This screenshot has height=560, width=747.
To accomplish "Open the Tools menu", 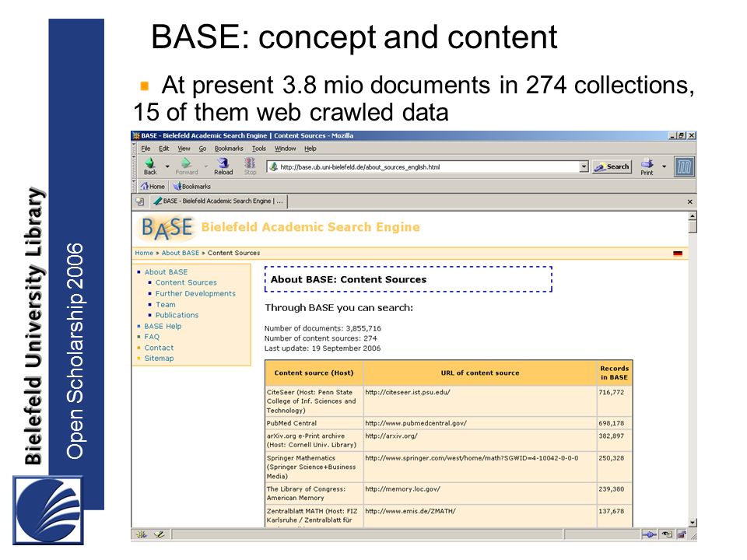I will pyautogui.click(x=258, y=149).
